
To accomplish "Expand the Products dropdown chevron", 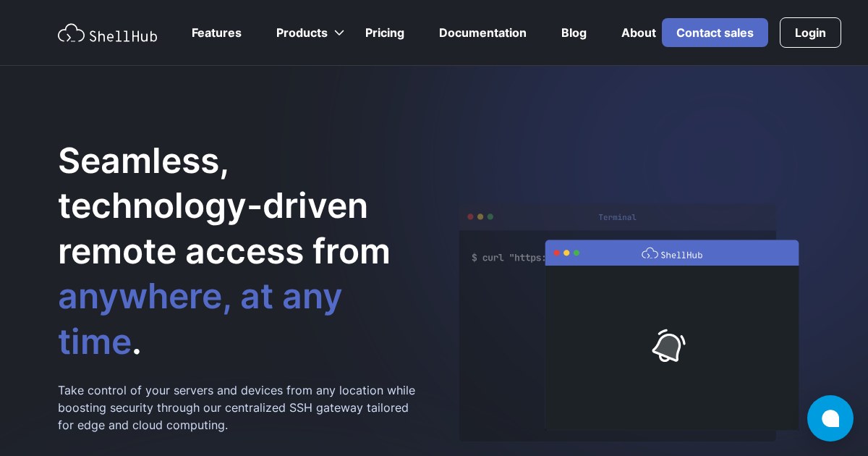I will [x=339, y=33].
